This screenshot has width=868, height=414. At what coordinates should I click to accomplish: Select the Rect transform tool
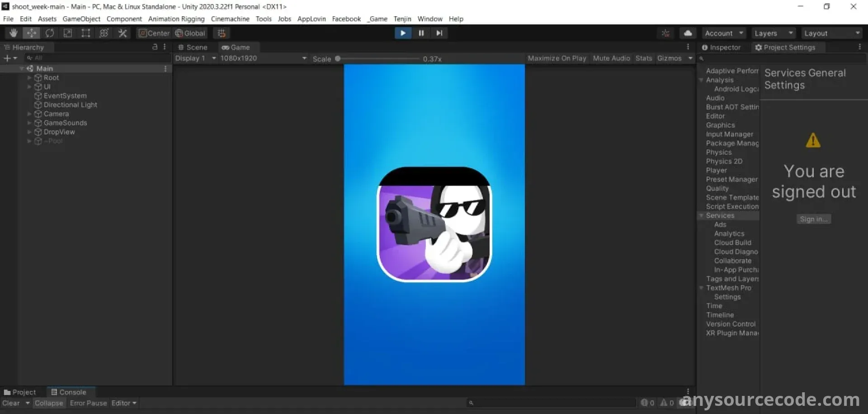click(85, 33)
